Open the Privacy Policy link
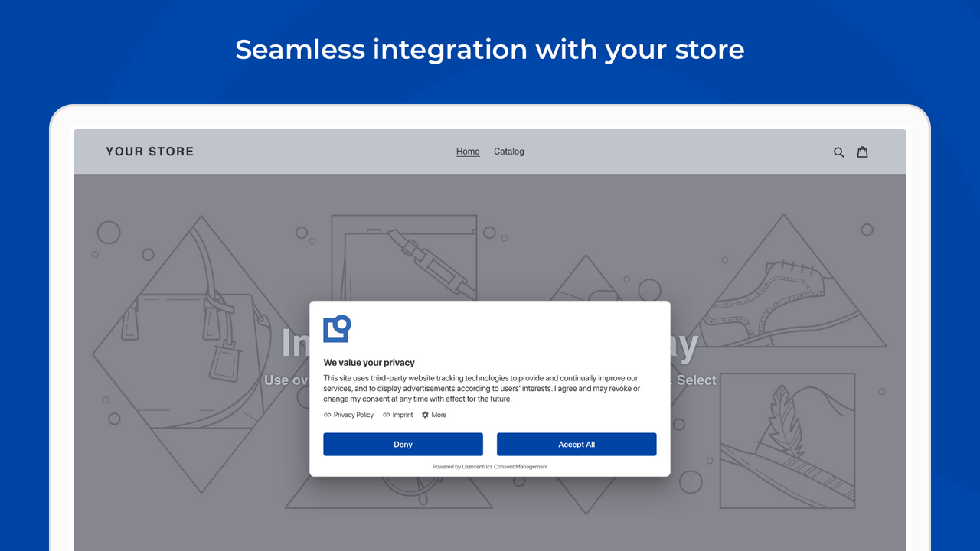Screen dimensions: 980x551 [x=354, y=415]
